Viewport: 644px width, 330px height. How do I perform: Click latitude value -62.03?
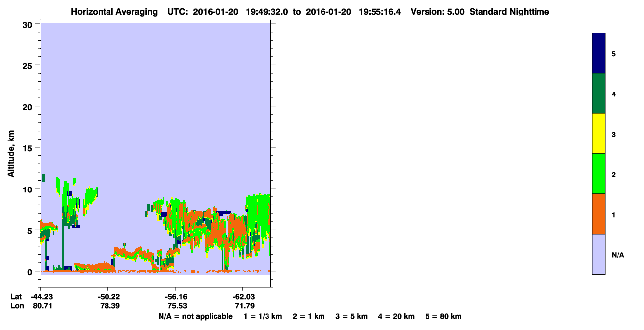pos(243,297)
